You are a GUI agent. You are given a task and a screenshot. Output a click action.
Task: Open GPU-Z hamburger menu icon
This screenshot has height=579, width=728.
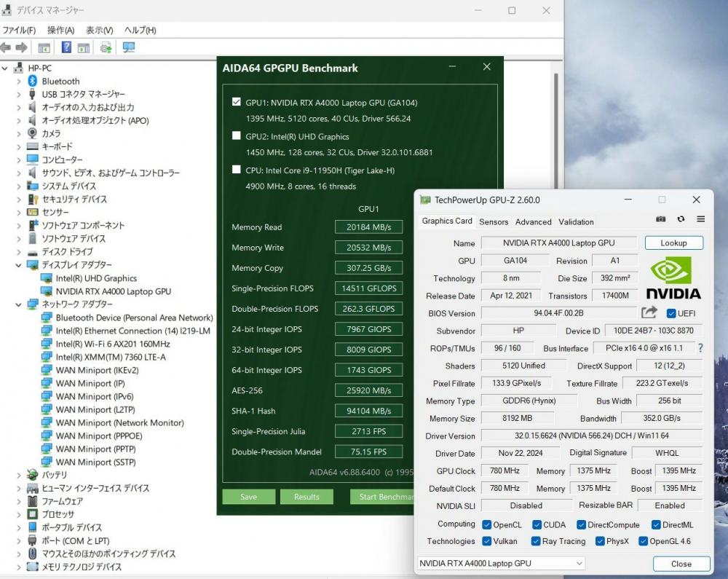pyautogui.click(x=700, y=219)
